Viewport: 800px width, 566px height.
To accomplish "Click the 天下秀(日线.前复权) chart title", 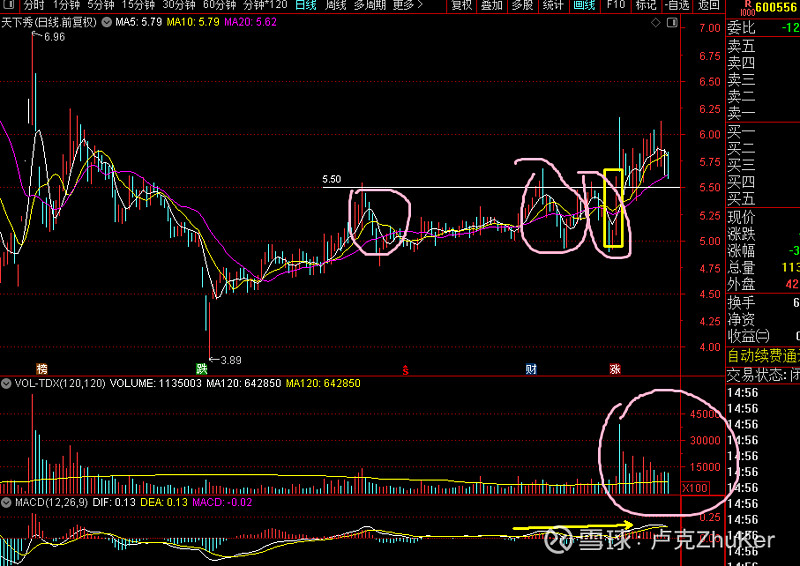I will click(x=49, y=22).
